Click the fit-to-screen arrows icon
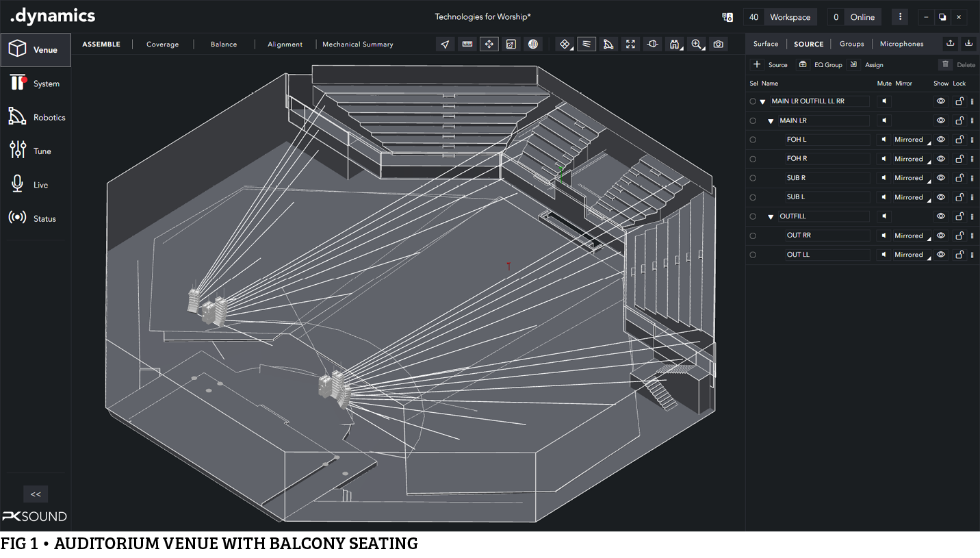Image resolution: width=980 pixels, height=558 pixels. 630,45
